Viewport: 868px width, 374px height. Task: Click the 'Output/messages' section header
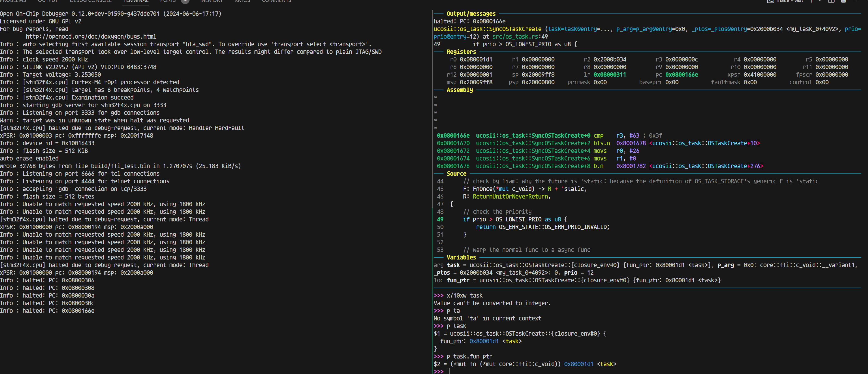471,14
